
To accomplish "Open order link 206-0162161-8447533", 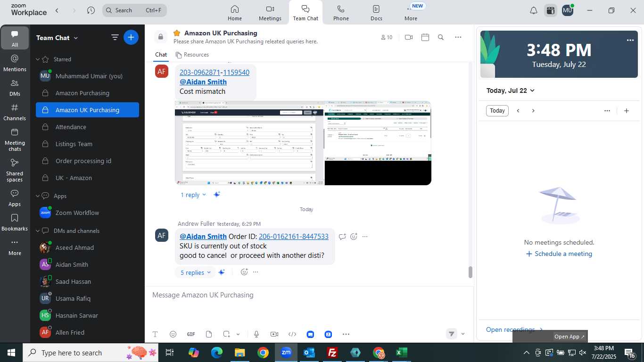I will click(x=294, y=237).
